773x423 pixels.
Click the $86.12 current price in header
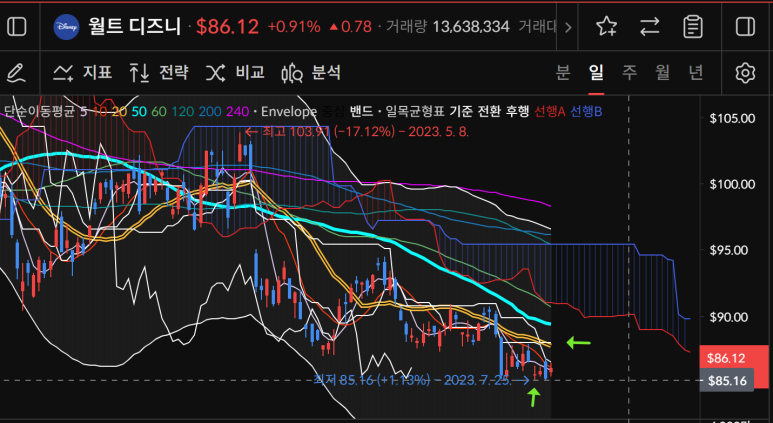[227, 27]
